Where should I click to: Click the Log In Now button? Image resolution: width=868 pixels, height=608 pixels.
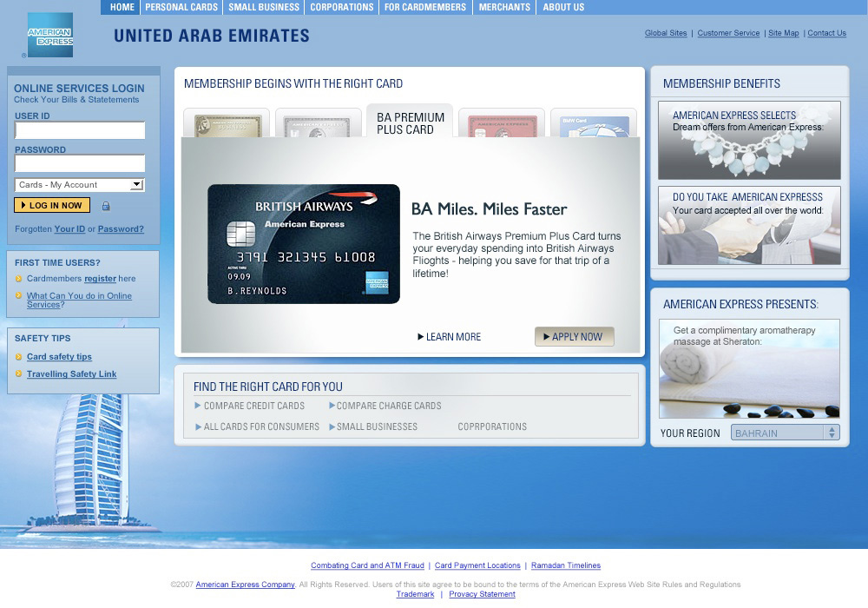pos(52,206)
